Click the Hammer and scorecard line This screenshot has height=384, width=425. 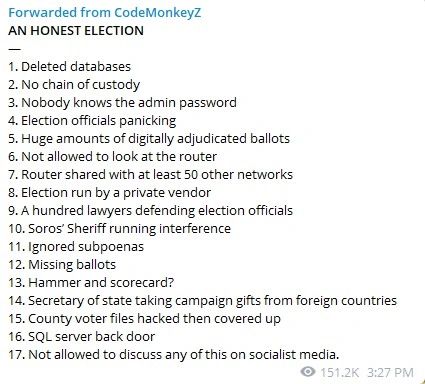(x=91, y=283)
